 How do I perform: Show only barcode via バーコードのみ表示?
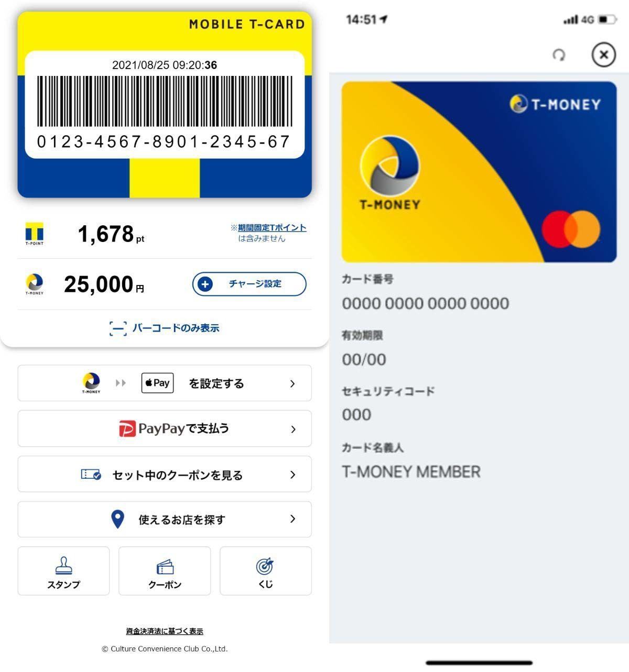[165, 328]
